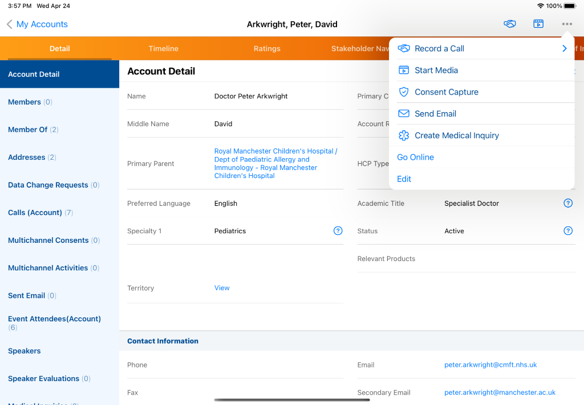Tap the Consent Capture shield icon

(x=404, y=92)
